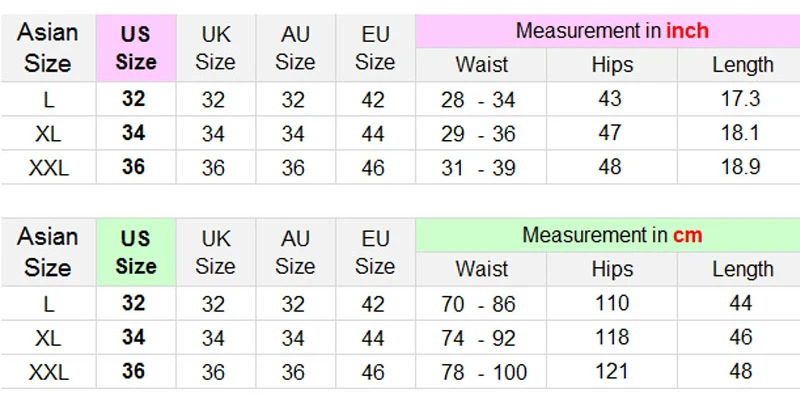Click the length value 18.9 cell
Screen dimensions: 800x401
click(x=741, y=167)
